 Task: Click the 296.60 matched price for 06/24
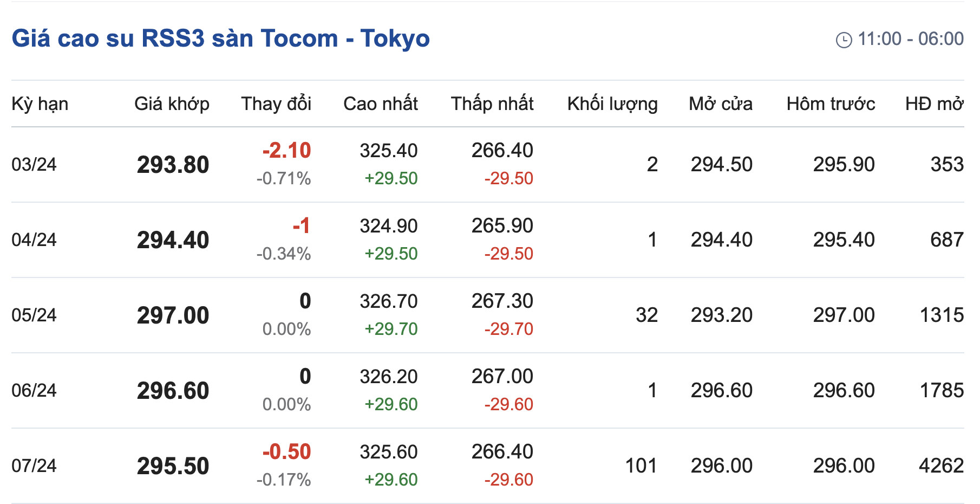pos(173,391)
